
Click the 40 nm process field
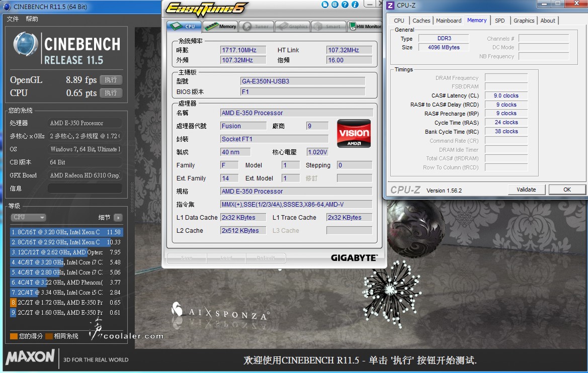235,152
